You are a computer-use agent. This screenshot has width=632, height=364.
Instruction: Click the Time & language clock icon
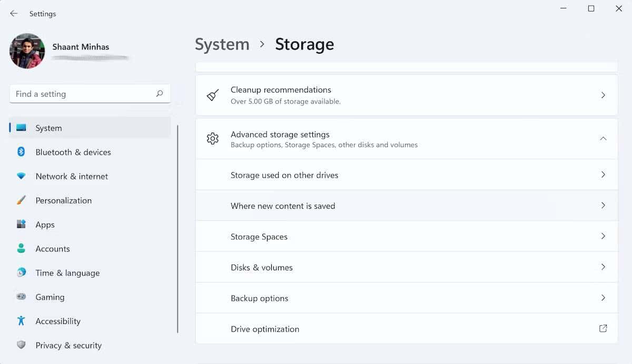click(x=22, y=273)
